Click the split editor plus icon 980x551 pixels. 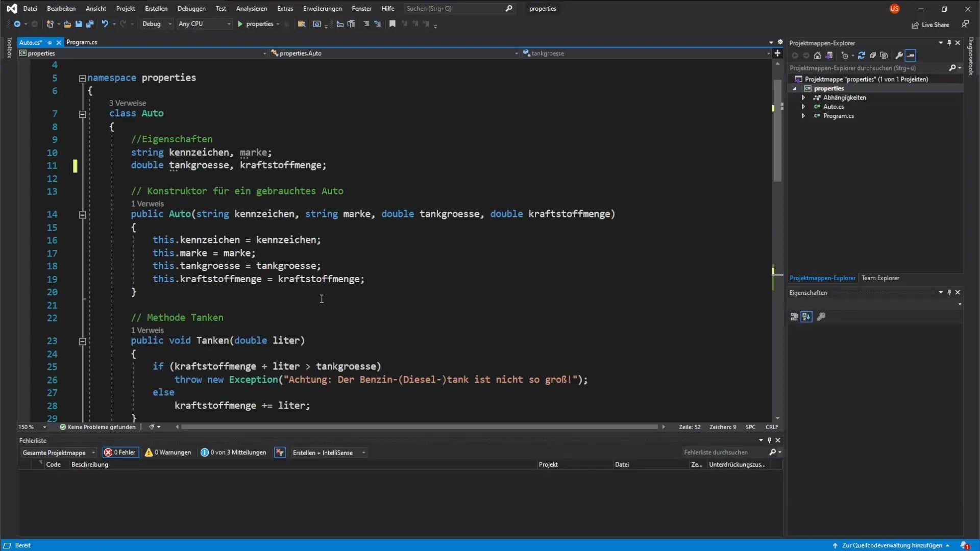pos(777,53)
